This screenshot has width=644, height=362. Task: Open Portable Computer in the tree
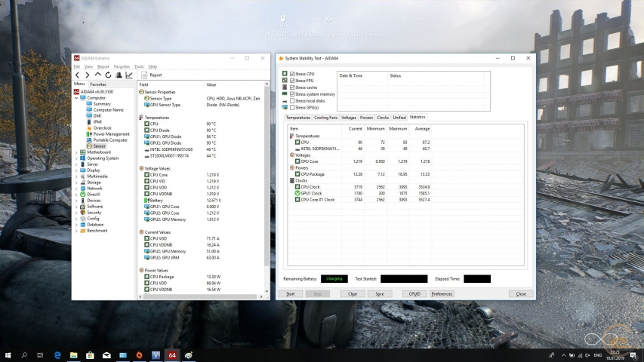[x=110, y=140]
